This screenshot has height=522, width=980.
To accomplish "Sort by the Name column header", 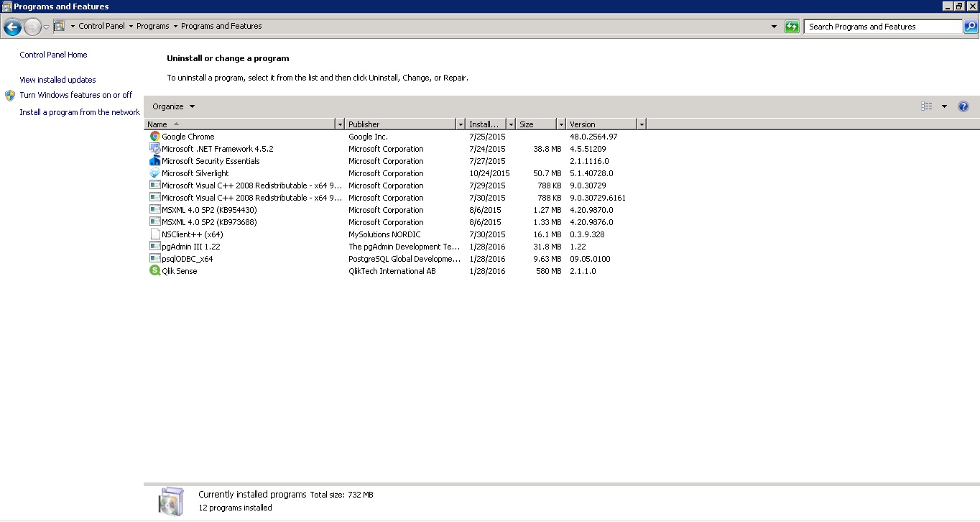I will 240,124.
